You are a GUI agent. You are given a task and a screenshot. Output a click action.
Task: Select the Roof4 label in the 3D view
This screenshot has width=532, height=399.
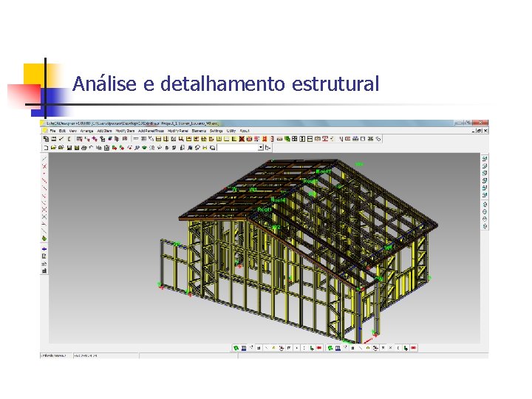(x=279, y=200)
